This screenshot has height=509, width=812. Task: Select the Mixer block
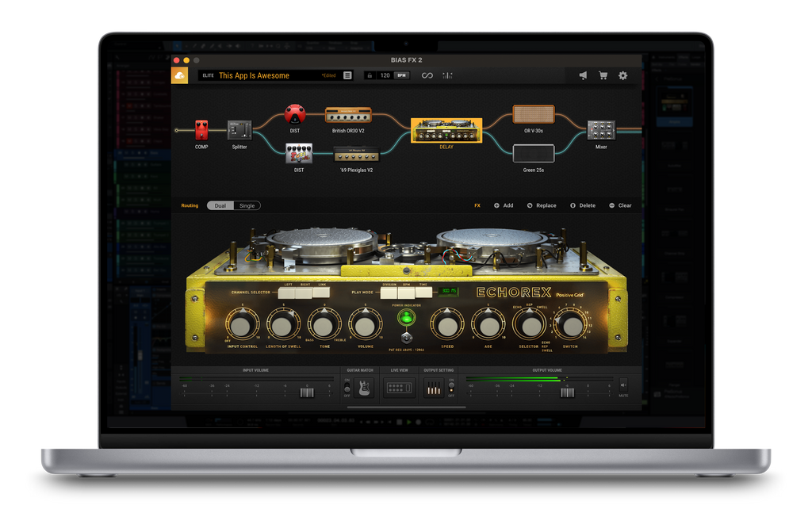[601, 130]
